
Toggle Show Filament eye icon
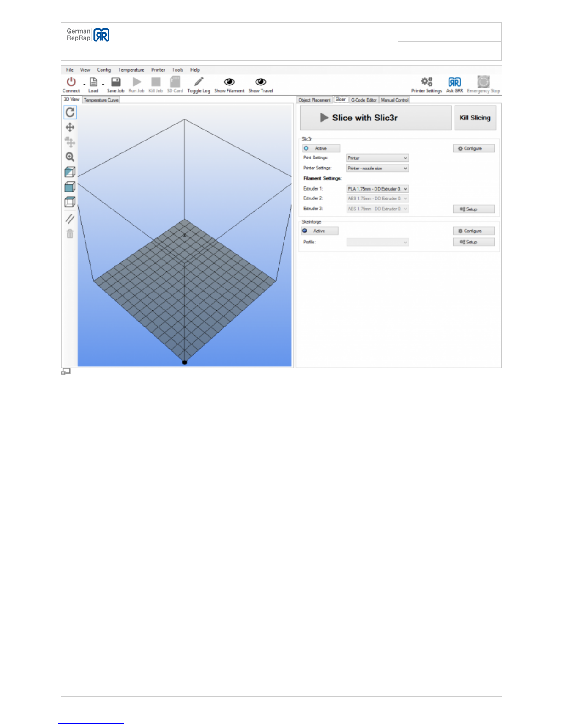tap(229, 82)
